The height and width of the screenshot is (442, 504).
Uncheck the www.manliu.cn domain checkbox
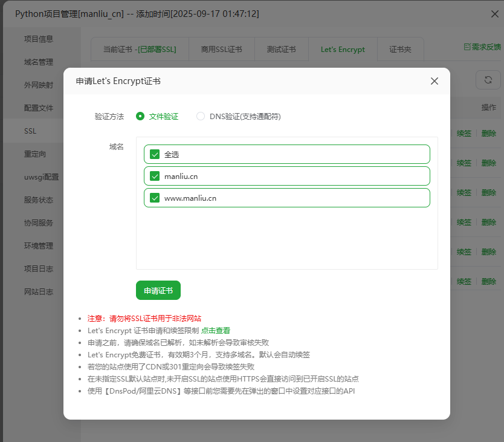click(155, 198)
